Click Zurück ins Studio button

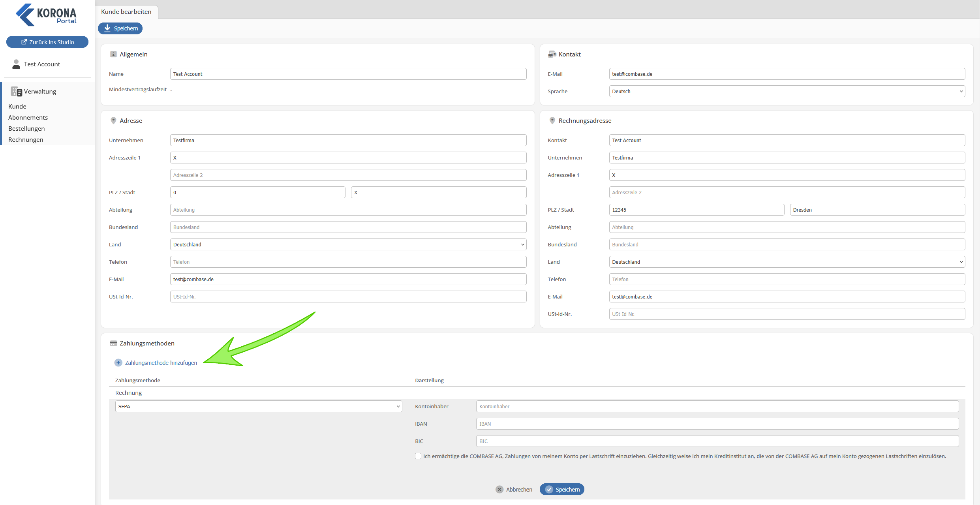47,42
